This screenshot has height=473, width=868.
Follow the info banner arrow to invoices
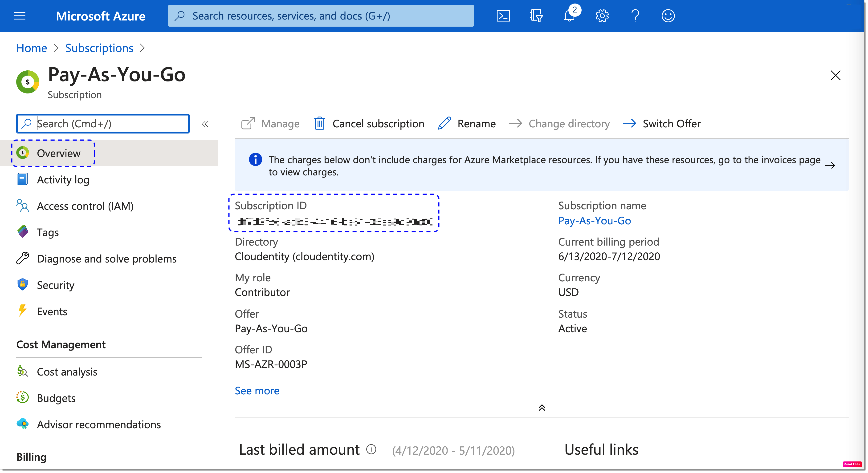pyautogui.click(x=830, y=165)
